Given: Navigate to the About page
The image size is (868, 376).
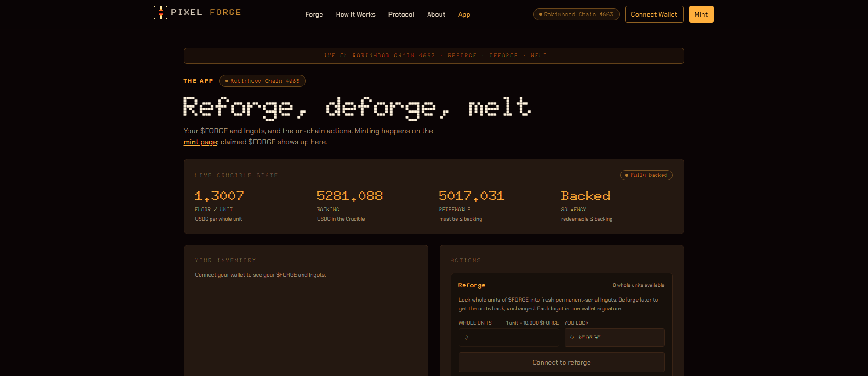Looking at the screenshot, I should coord(436,14).
